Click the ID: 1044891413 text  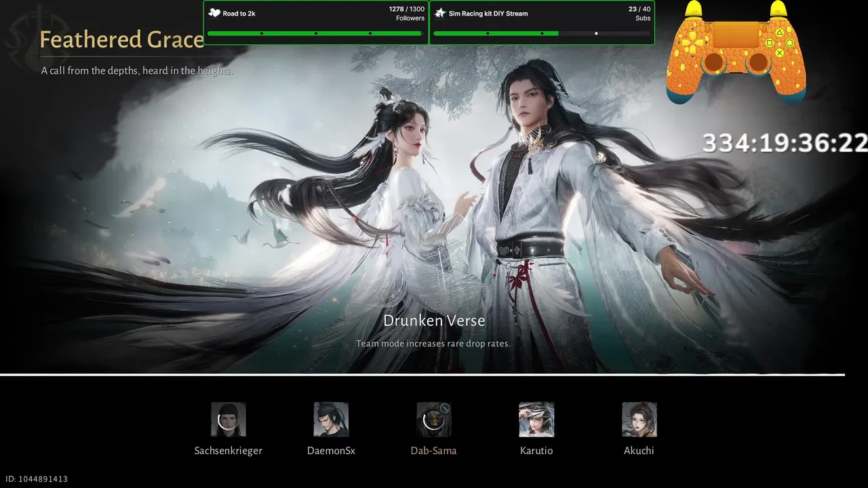tap(37, 479)
